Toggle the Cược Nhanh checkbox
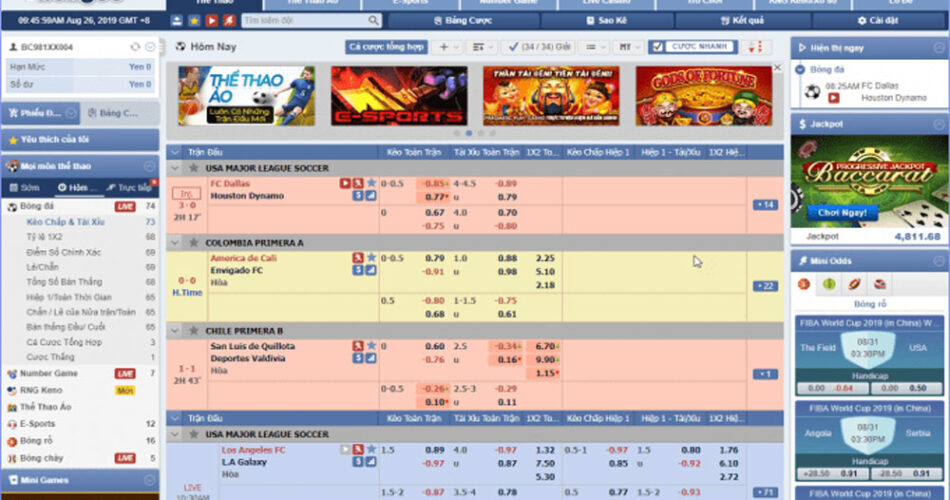This screenshot has height=500, width=950. (x=656, y=47)
